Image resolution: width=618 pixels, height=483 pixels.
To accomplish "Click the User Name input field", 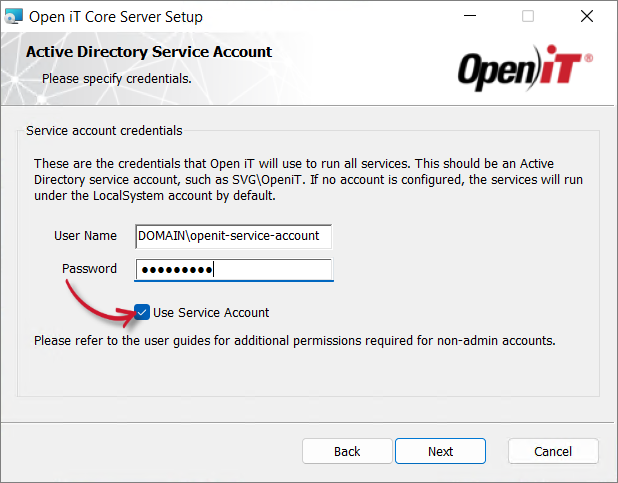I will click(x=233, y=236).
